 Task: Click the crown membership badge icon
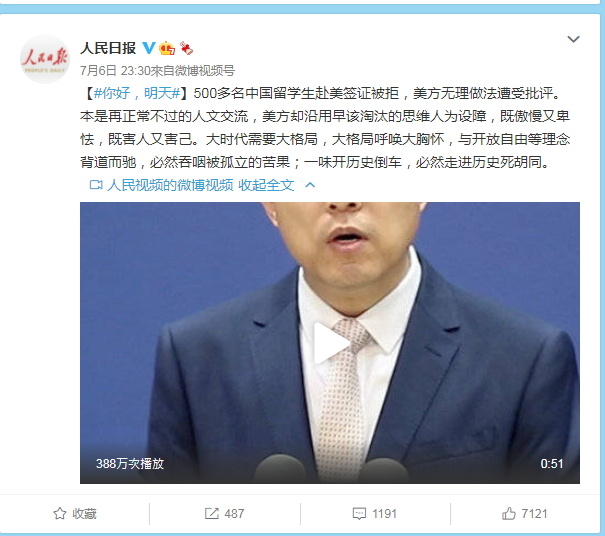pos(167,48)
